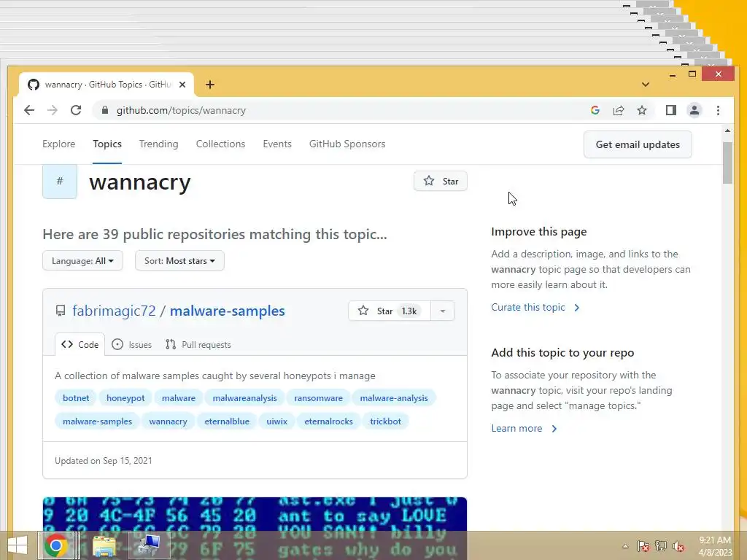747x560 pixels.
Task: Click the eternalrocks topic tag
Action: coord(329,421)
